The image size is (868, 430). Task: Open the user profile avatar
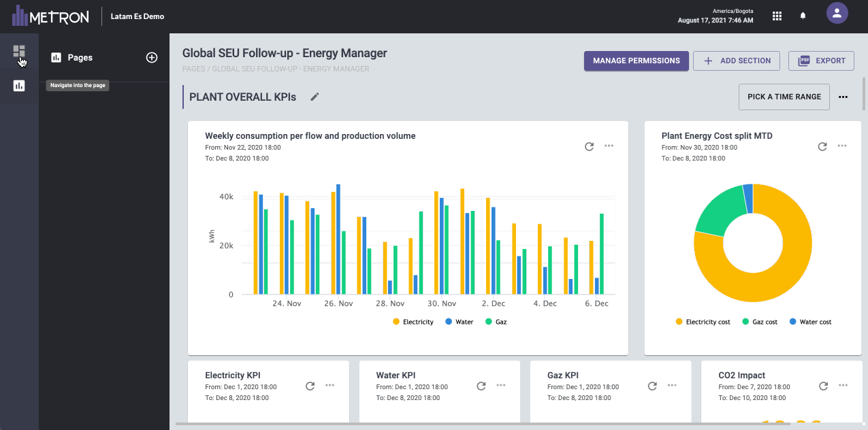point(837,13)
